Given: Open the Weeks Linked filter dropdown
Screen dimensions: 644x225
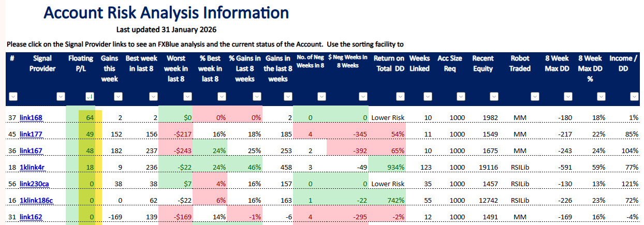Looking at the screenshot, I should [427, 96].
